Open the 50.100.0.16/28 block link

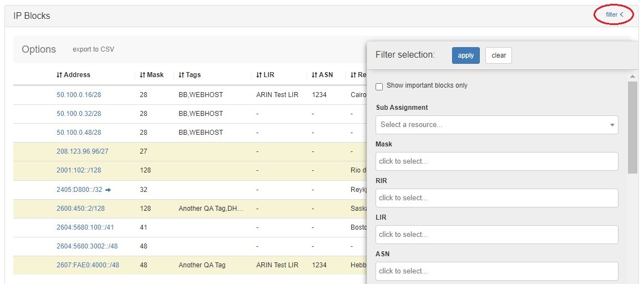(x=79, y=95)
